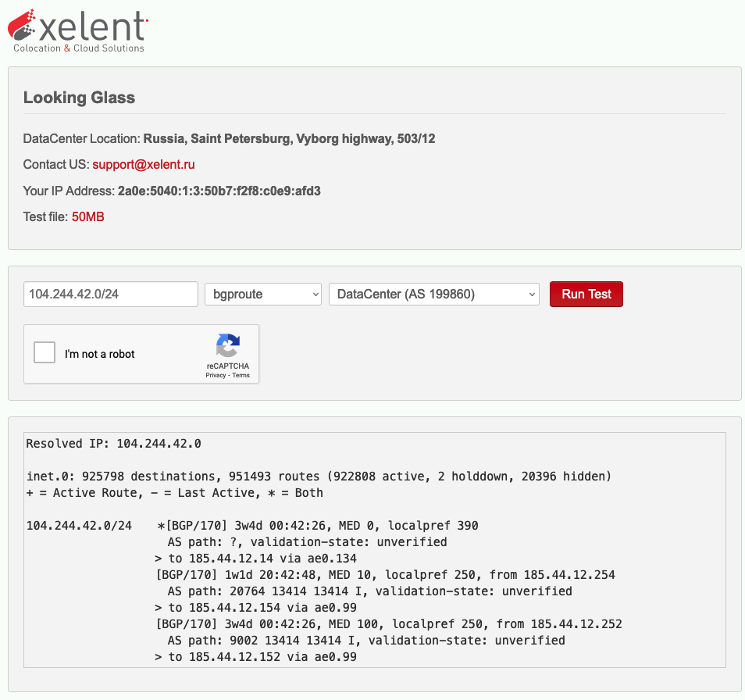This screenshot has width=745, height=700.
Task: Click the Looking Glass heading
Action: (79, 98)
